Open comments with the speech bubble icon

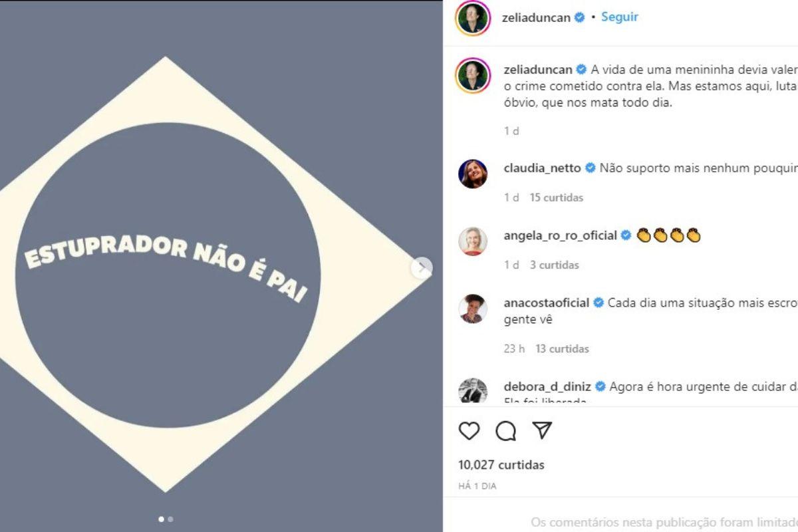[506, 431]
